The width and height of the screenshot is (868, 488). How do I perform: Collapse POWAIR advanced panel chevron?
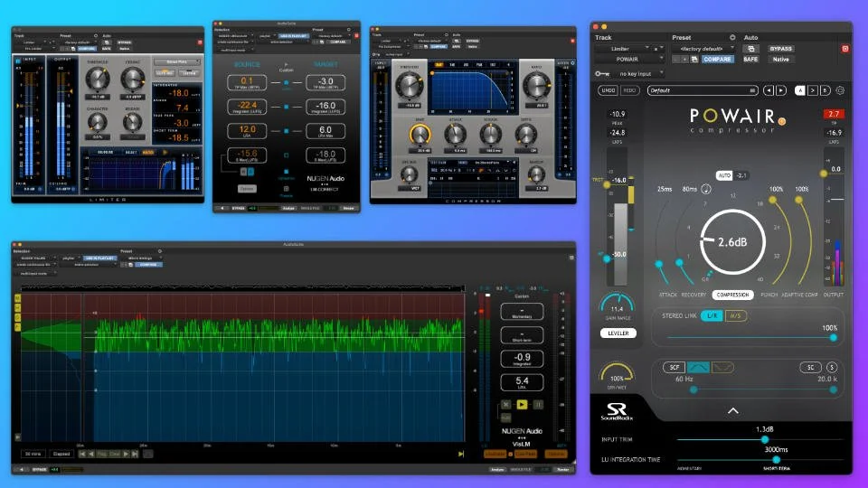click(x=733, y=410)
